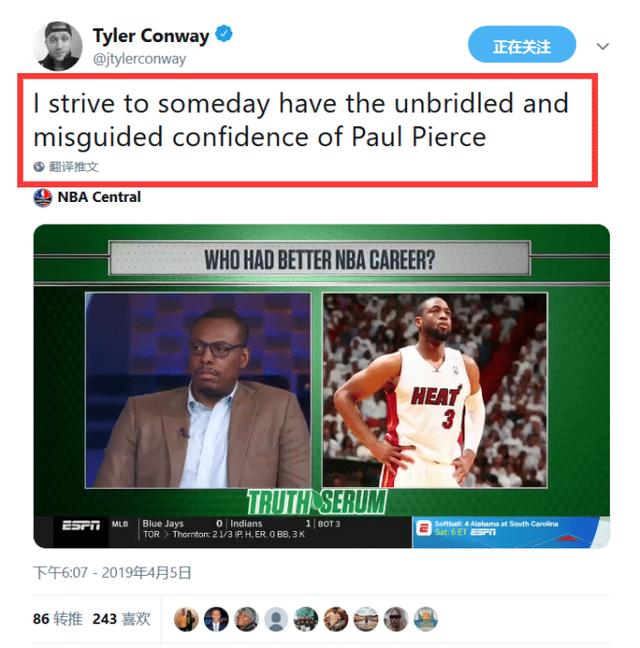
Task: Open Tyler Conway's profile avatar
Action: (58, 46)
